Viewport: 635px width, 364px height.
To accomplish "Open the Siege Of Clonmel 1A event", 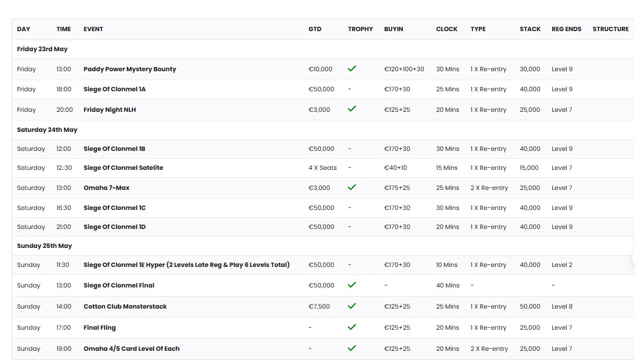I will (x=115, y=89).
